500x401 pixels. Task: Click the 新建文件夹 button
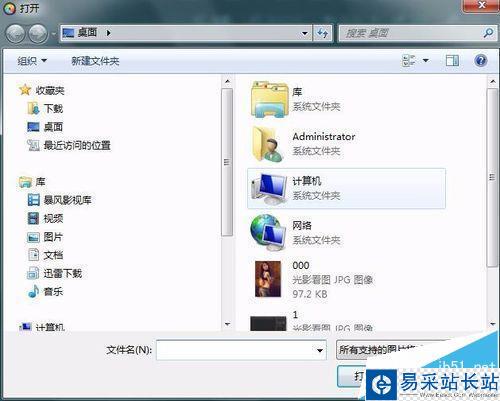tap(95, 61)
